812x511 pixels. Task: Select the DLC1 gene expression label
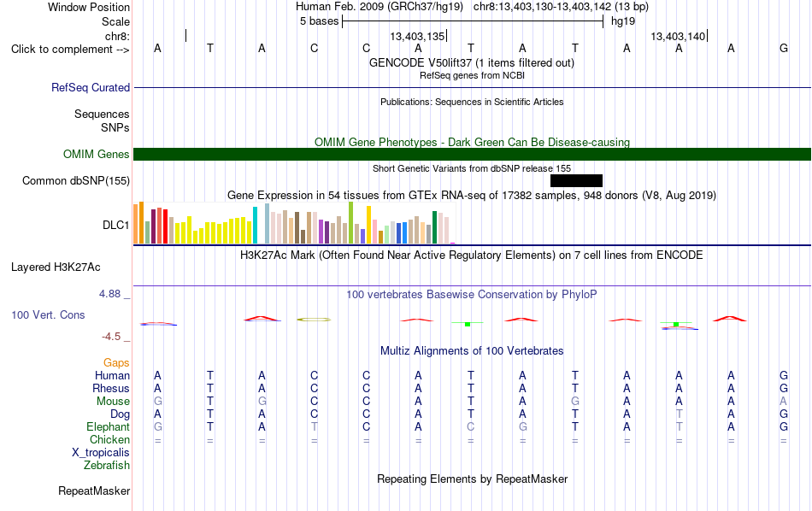pos(115,225)
